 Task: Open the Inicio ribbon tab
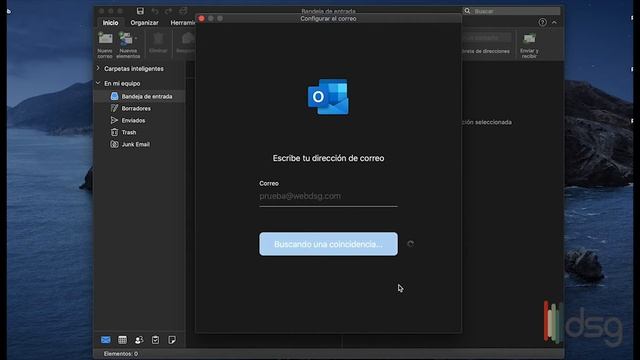point(110,23)
